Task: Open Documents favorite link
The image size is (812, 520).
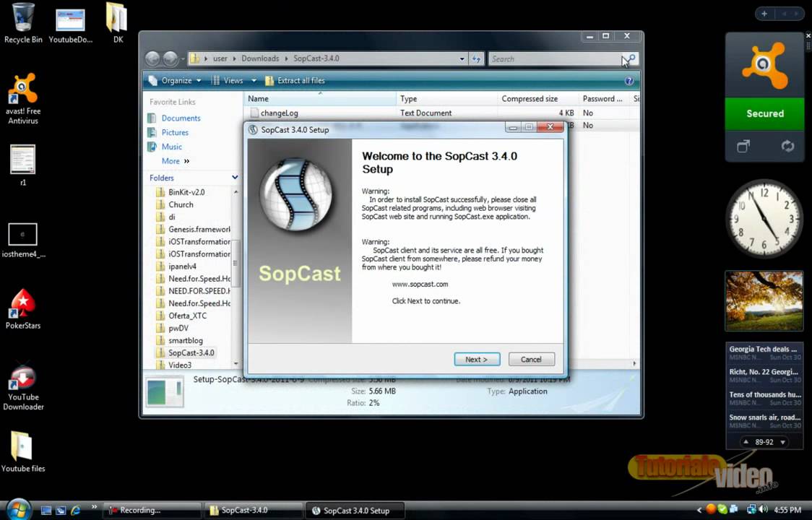Action: click(181, 118)
